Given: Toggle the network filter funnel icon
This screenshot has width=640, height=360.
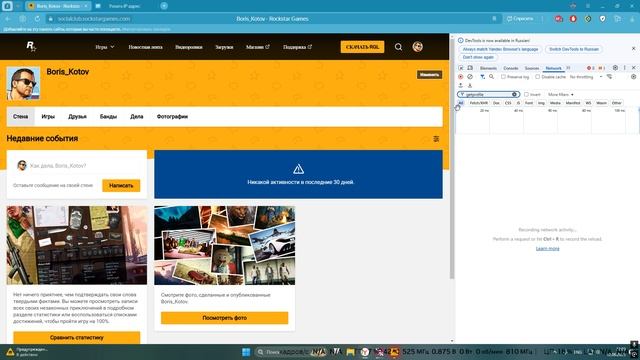Looking at the screenshot, I should tap(482, 77).
